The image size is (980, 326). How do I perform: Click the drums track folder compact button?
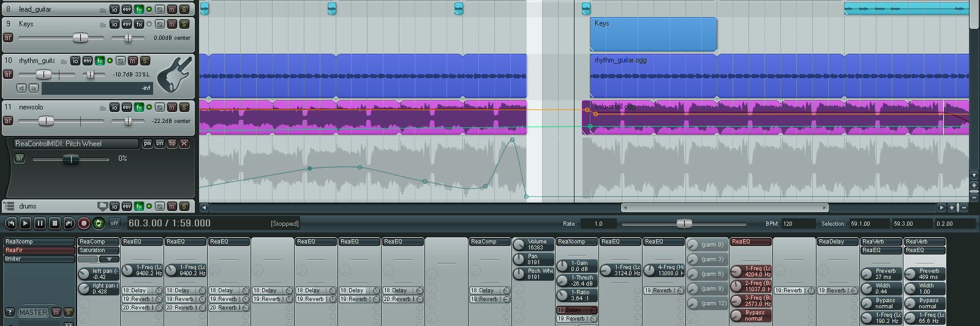[102, 206]
